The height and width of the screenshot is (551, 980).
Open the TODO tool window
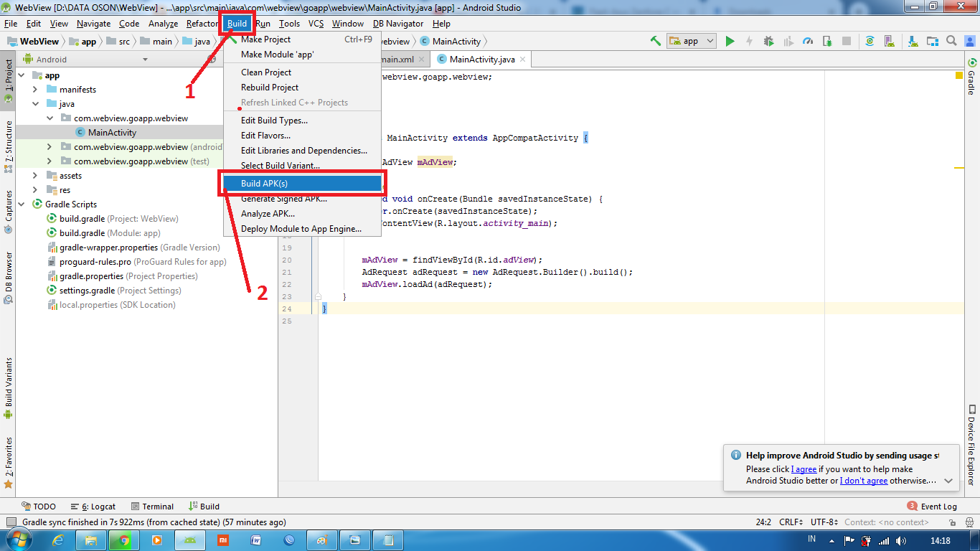coord(39,507)
